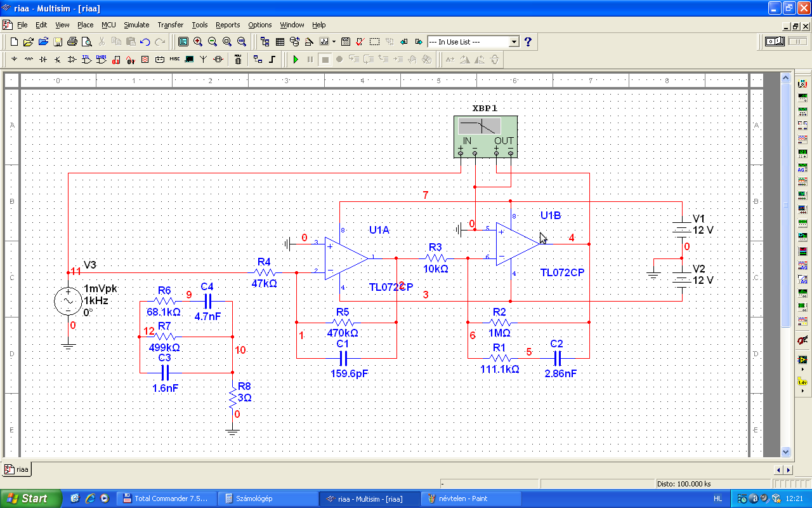Toggle full screen view icon
Viewport: 812px width, 508px height.
point(183,42)
